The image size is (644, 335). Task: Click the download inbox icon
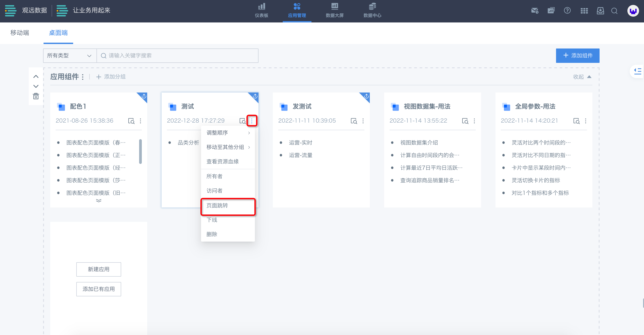coord(600,11)
